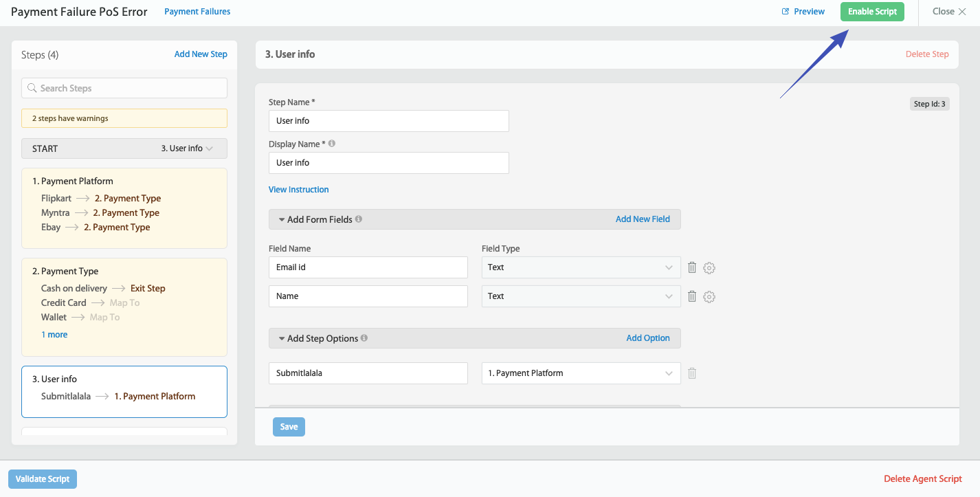The image size is (980, 497).
Task: Click info icon beside Add Form Fields
Action: click(x=359, y=219)
